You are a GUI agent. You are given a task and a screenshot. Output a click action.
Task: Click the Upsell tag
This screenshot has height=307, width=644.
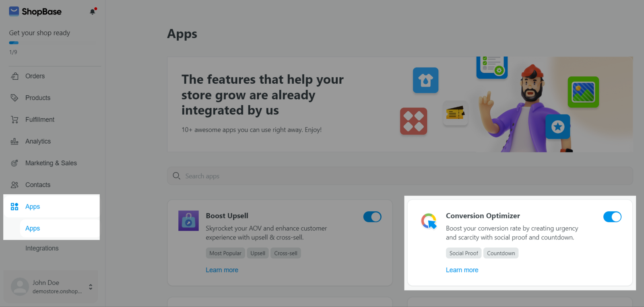[x=258, y=253]
